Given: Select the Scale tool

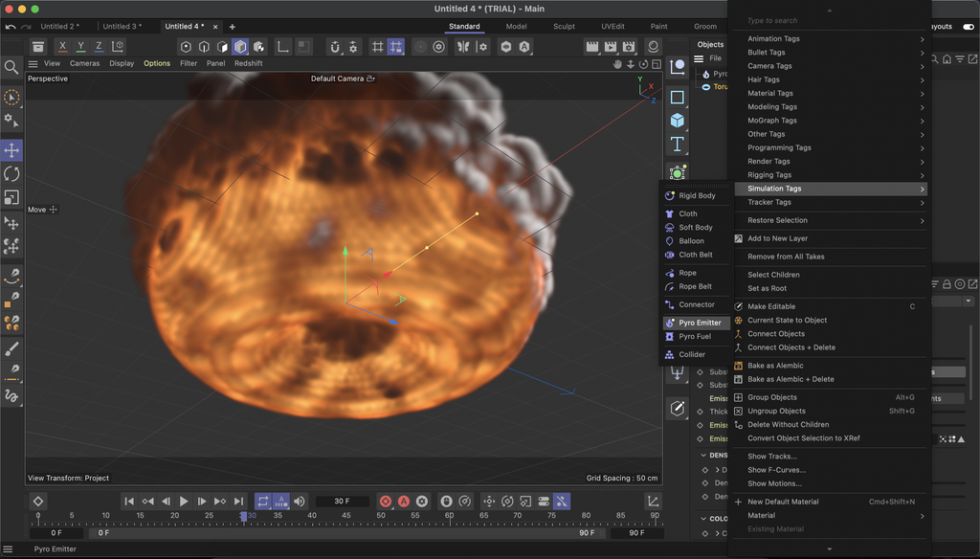Looking at the screenshot, I should click(11, 197).
